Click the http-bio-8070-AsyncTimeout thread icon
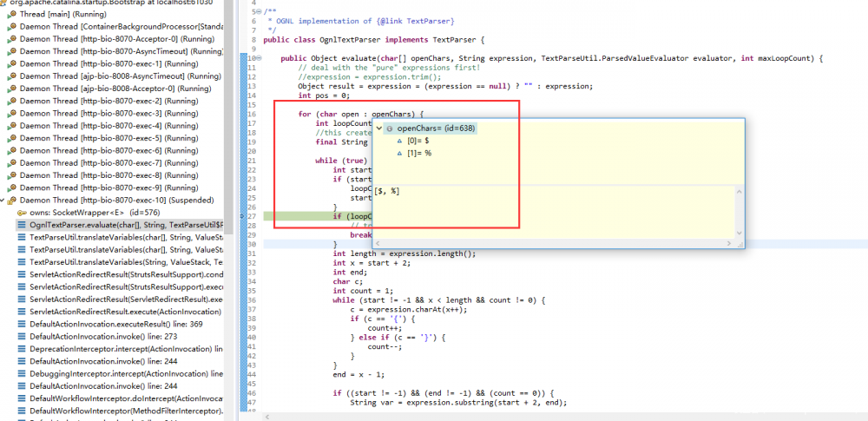Image resolution: width=868 pixels, height=421 pixels. (12, 51)
